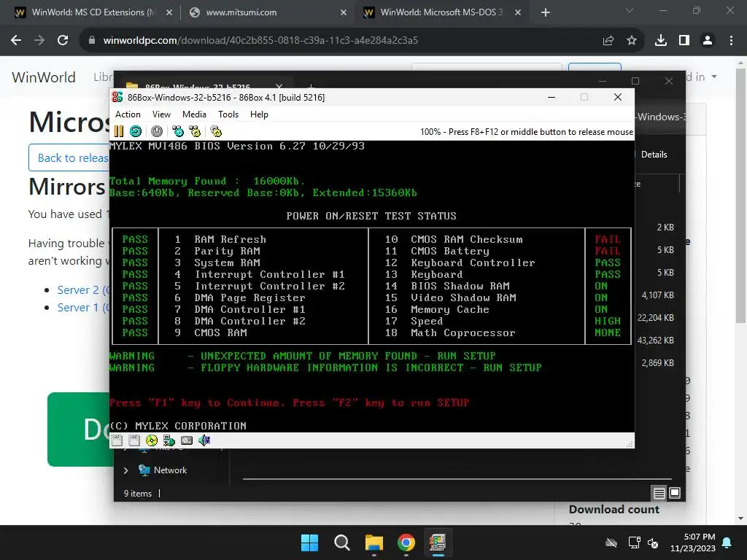The width and height of the screenshot is (747, 560).
Task: Open account dropdown arrow in WinWorld navbar
Action: pyautogui.click(x=713, y=77)
